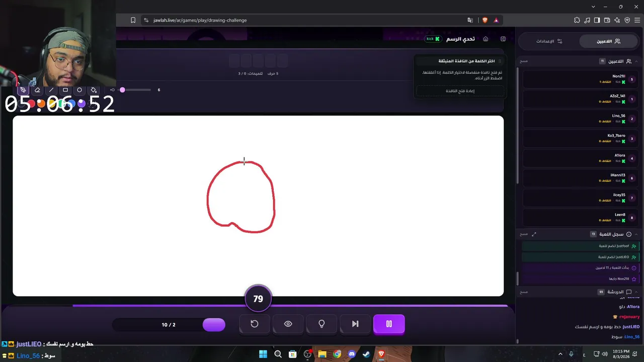Expand game log with diagonal arrows icon
This screenshot has width=644, height=362.
click(x=534, y=234)
